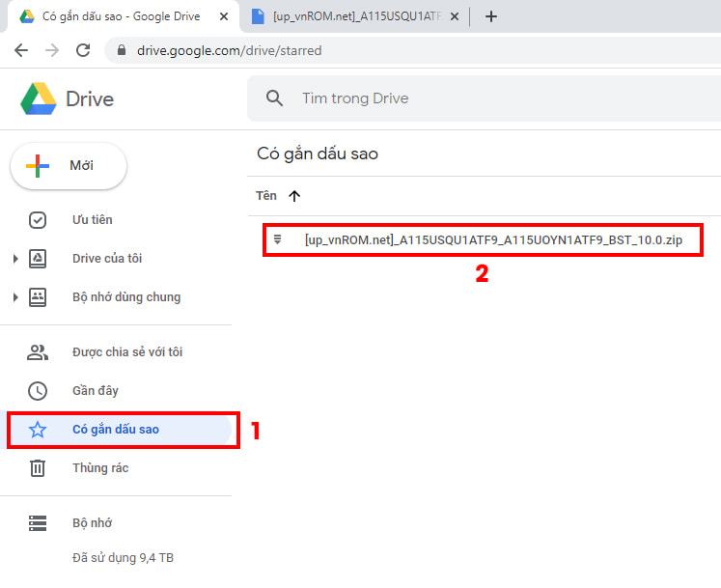Open 'Drive của tôi'

click(x=107, y=259)
